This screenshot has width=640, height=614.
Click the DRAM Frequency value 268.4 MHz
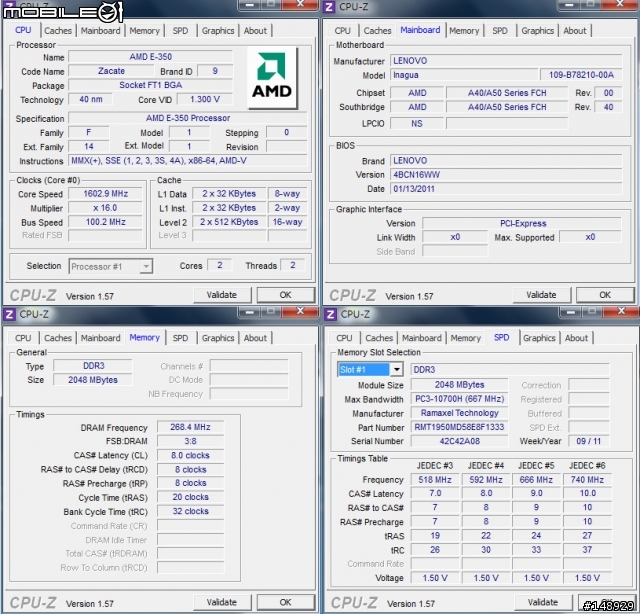point(190,427)
